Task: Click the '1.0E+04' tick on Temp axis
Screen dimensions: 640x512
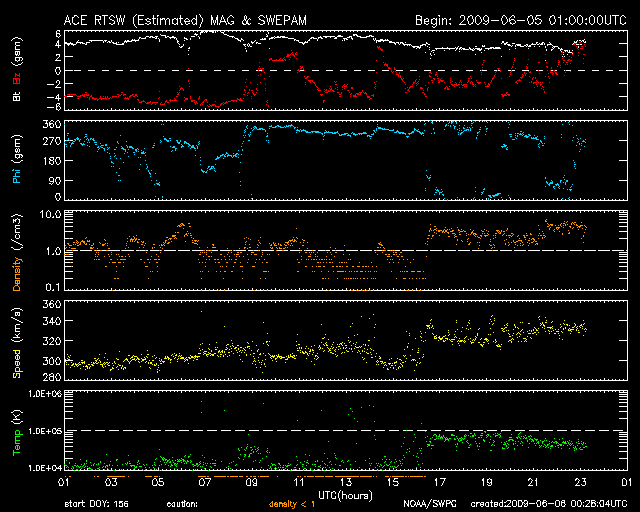Action: point(45,467)
